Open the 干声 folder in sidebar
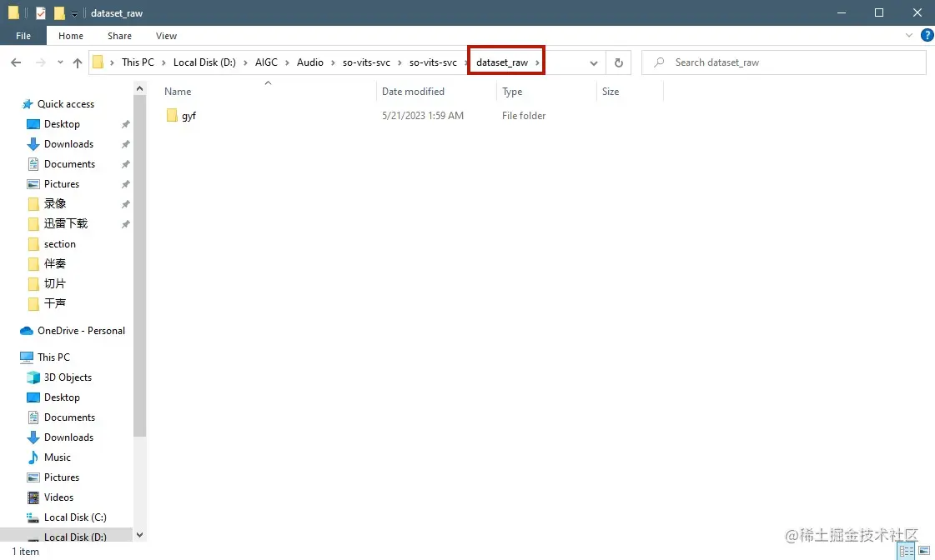Image resolution: width=935 pixels, height=560 pixels. 55,304
